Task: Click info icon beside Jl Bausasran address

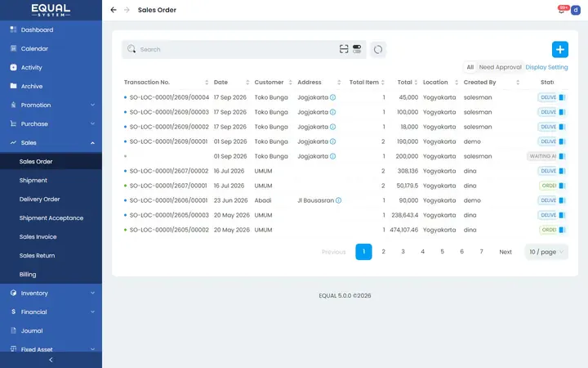Action: (338, 200)
